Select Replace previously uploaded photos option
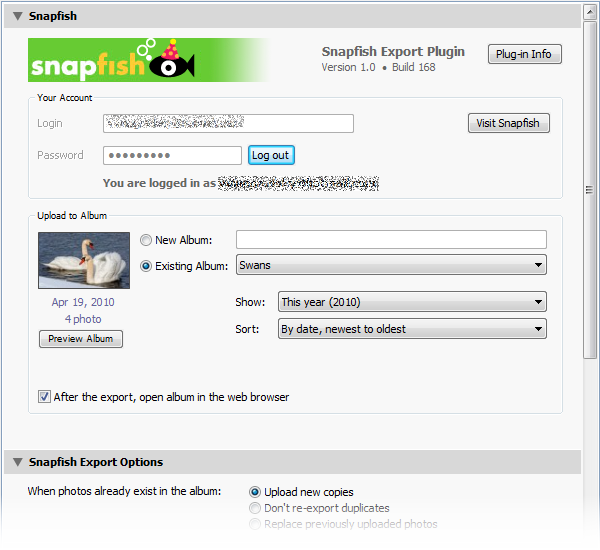The image size is (600, 550). point(255,524)
